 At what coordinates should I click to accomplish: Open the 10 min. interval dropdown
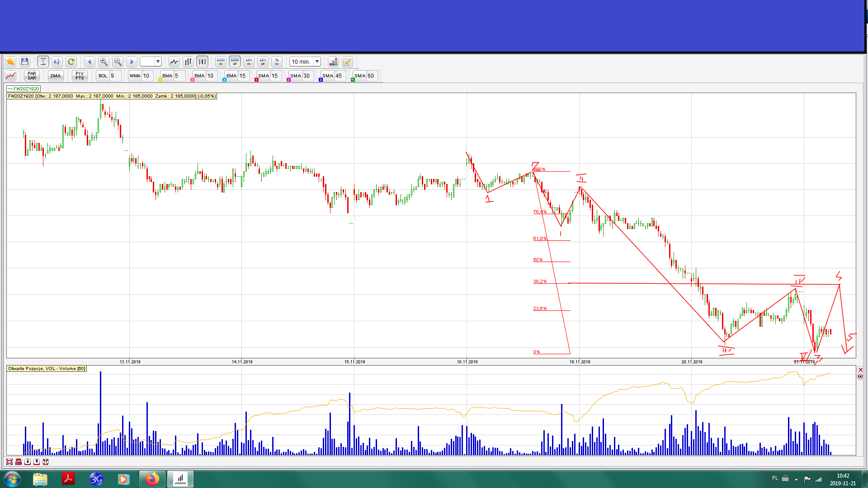click(317, 61)
